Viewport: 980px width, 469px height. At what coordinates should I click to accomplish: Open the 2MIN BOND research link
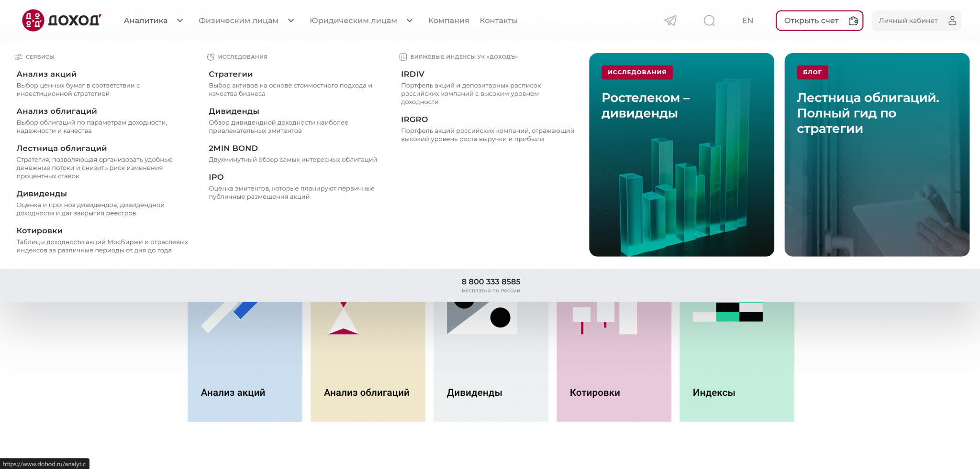[233, 148]
